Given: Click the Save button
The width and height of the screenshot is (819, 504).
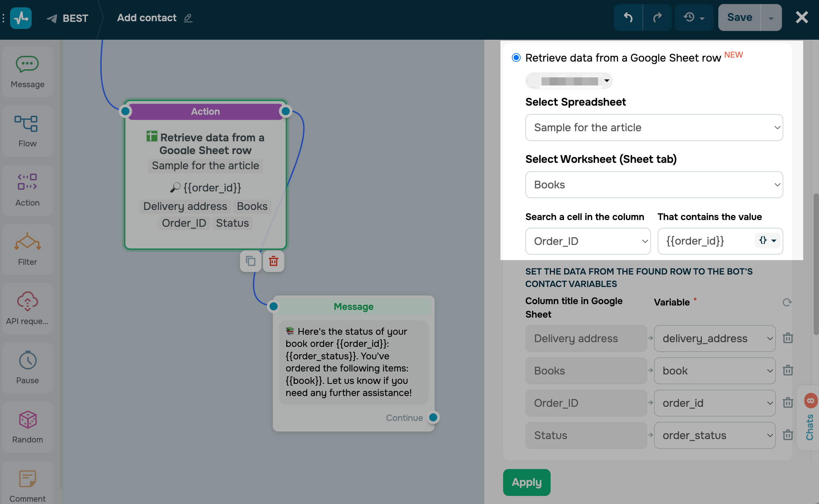Looking at the screenshot, I should coord(739,17).
